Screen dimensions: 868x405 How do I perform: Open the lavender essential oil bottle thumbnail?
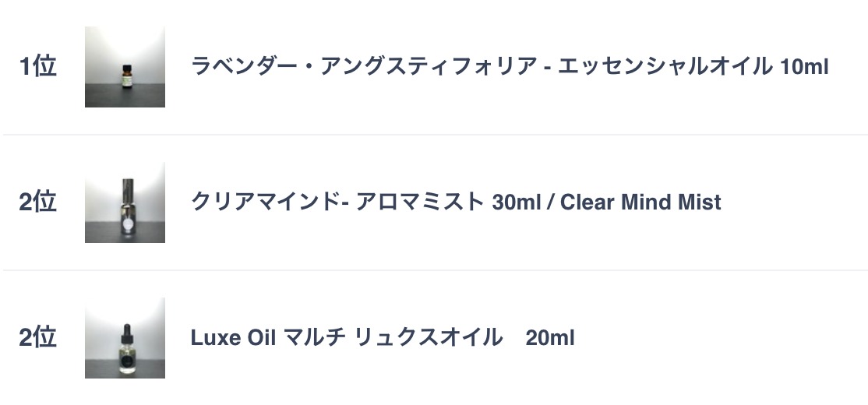125,67
